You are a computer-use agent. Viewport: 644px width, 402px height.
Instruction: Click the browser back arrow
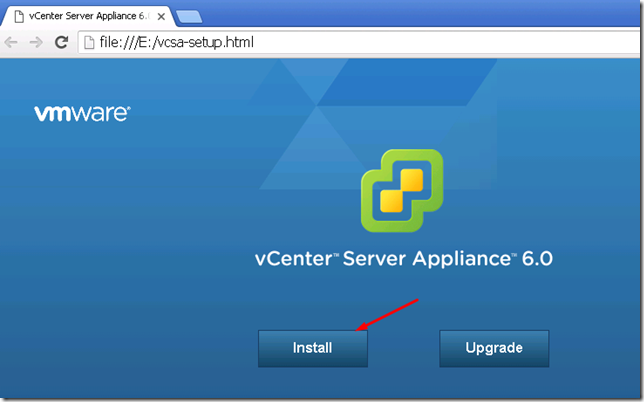pos(11,42)
